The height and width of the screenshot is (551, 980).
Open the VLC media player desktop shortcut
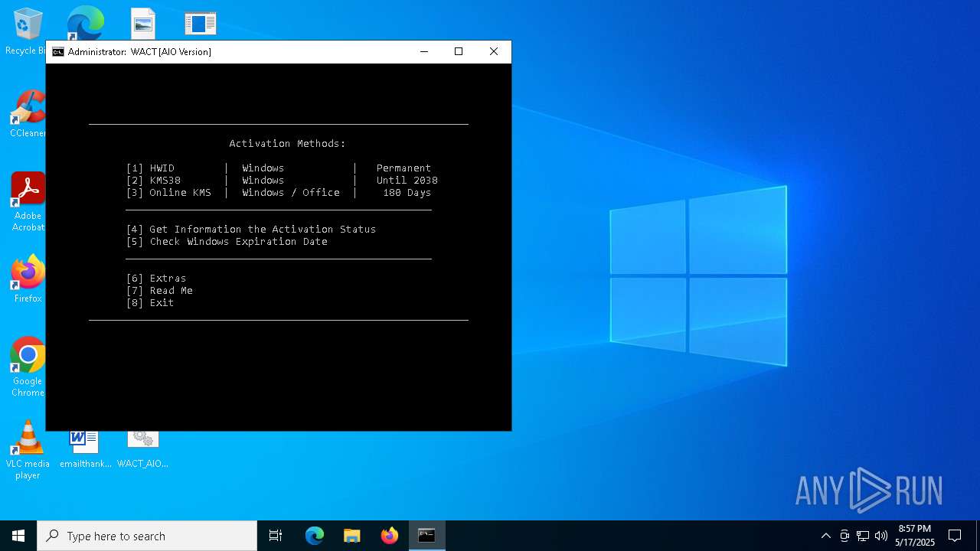pyautogui.click(x=28, y=449)
